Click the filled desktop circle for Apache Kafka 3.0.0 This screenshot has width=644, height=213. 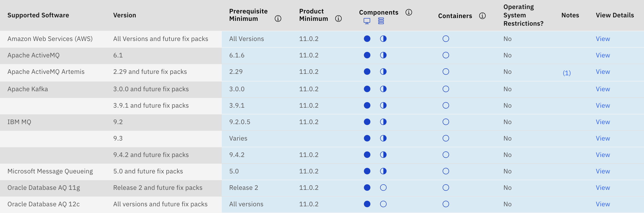coord(367,89)
